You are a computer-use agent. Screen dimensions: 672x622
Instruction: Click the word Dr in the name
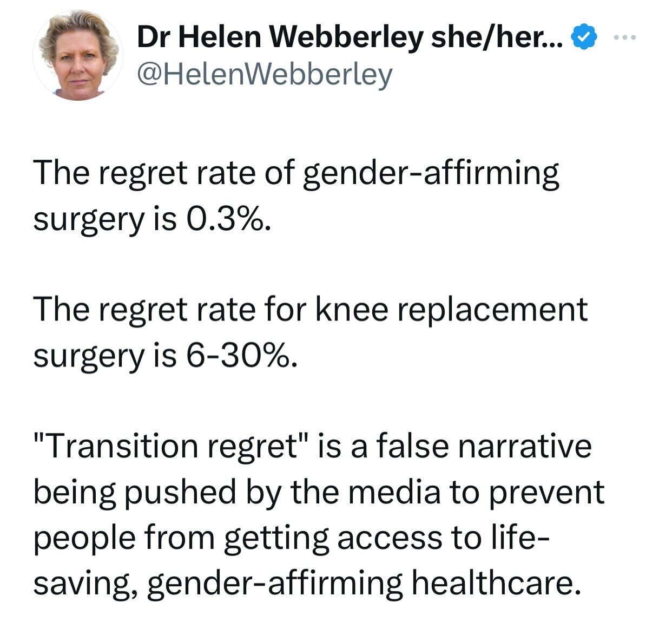coord(153,37)
